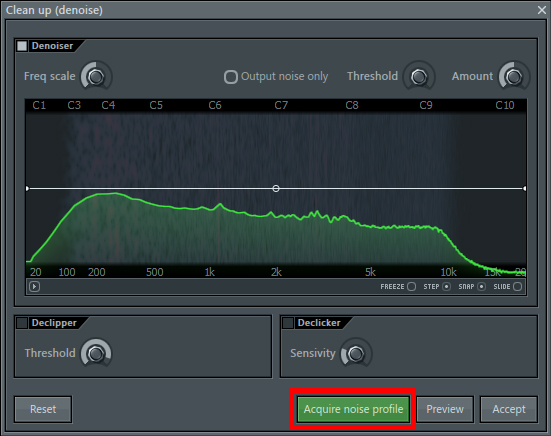Toggle the SNAP option
Screen dimensions: 551x436
point(481,287)
